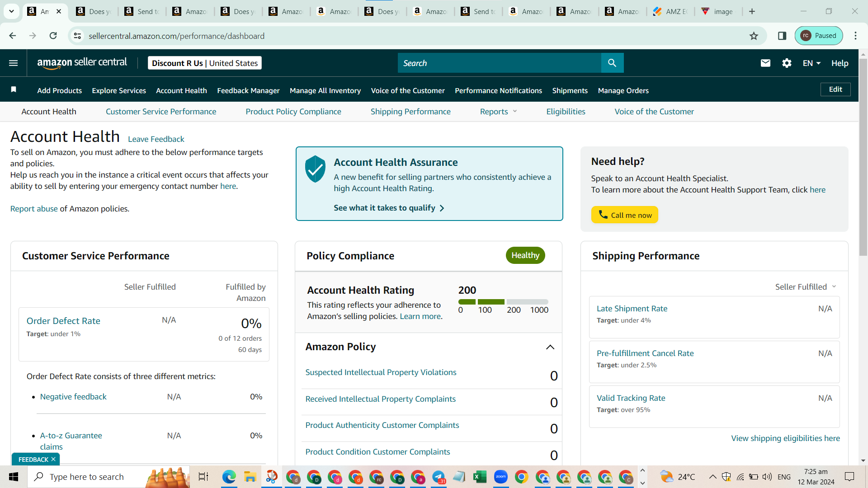868x488 pixels.
Task: Open the hamburger navigation menu
Action: (14, 63)
